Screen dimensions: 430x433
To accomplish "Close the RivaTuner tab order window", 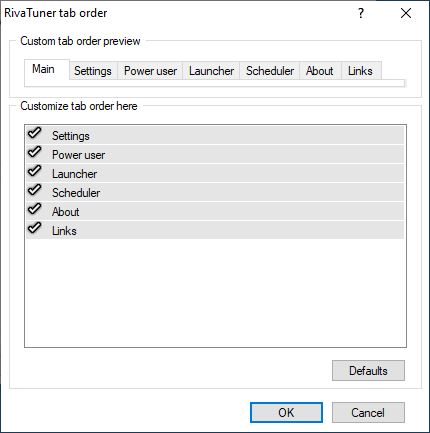I will point(406,14).
